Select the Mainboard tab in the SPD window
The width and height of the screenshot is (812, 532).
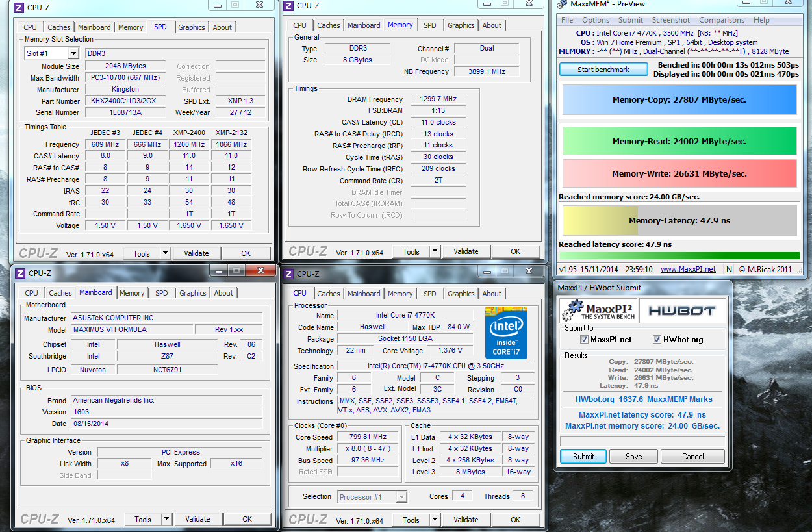(x=94, y=27)
